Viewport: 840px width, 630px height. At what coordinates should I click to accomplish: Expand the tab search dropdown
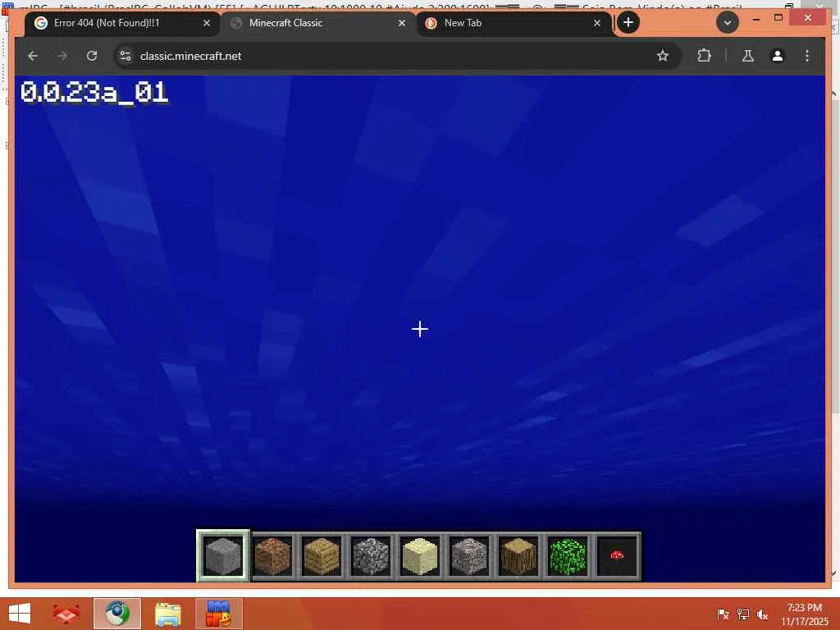728,22
